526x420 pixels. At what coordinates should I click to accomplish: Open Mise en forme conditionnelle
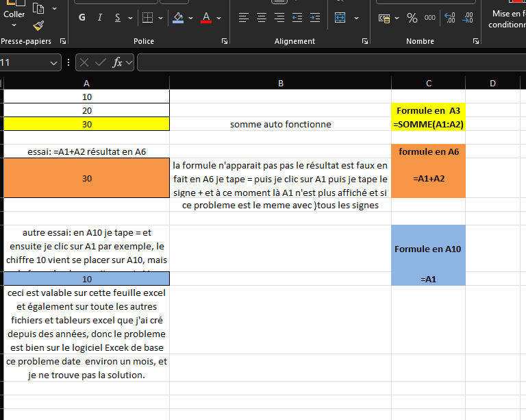point(507,18)
